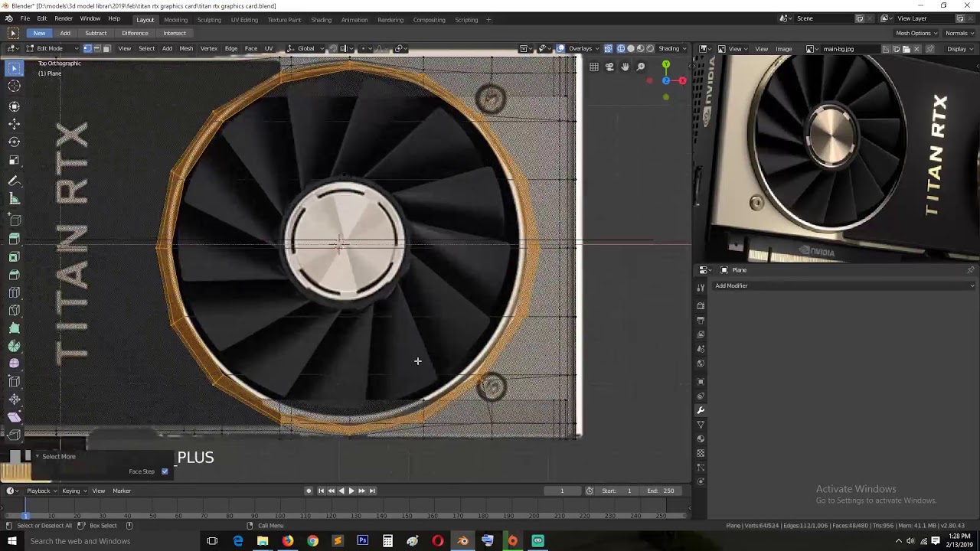The height and width of the screenshot is (551, 980).
Task: Select the Select Box tool in toolbar
Action: click(15, 68)
